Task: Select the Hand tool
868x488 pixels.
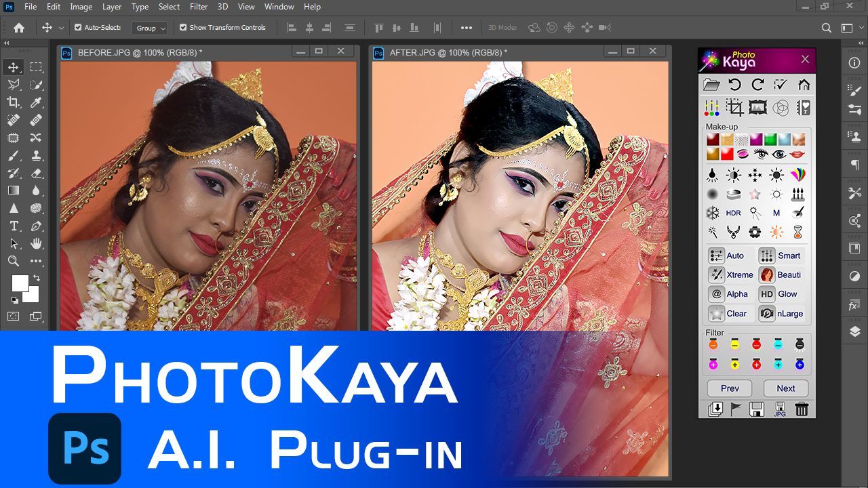Action: tap(36, 243)
